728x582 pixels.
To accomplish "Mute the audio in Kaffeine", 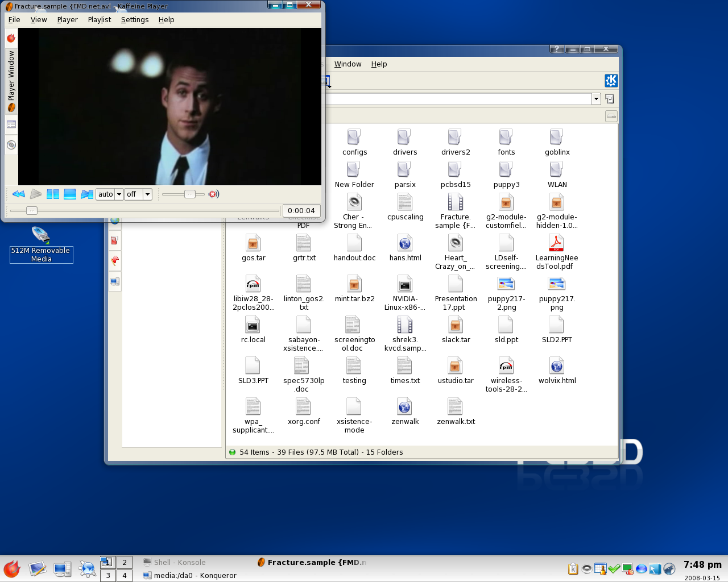I will (214, 194).
